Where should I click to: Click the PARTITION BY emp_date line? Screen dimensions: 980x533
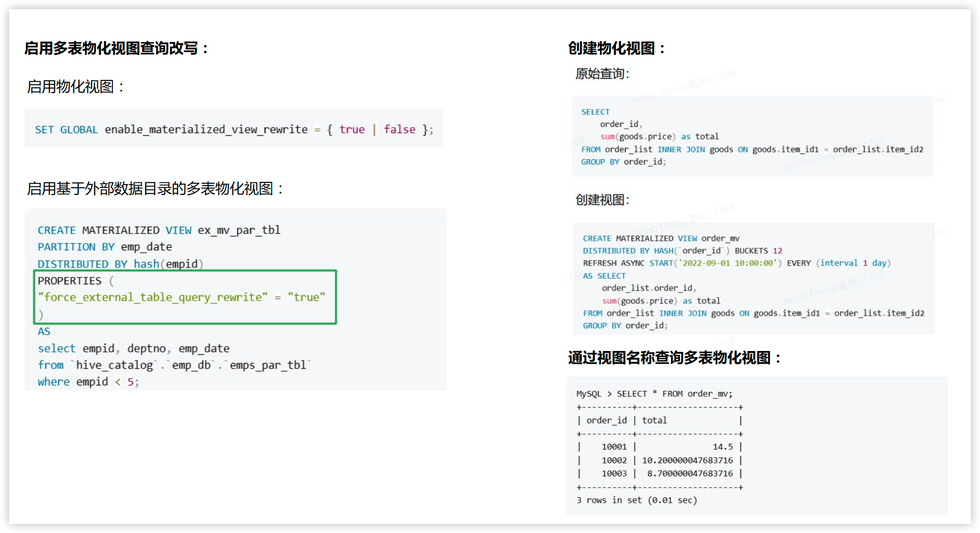(x=105, y=247)
